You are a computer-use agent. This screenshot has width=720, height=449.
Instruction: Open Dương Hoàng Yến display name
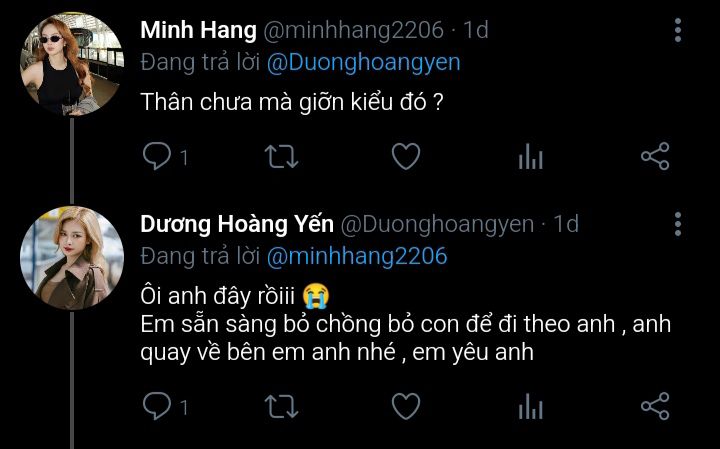[x=236, y=224]
